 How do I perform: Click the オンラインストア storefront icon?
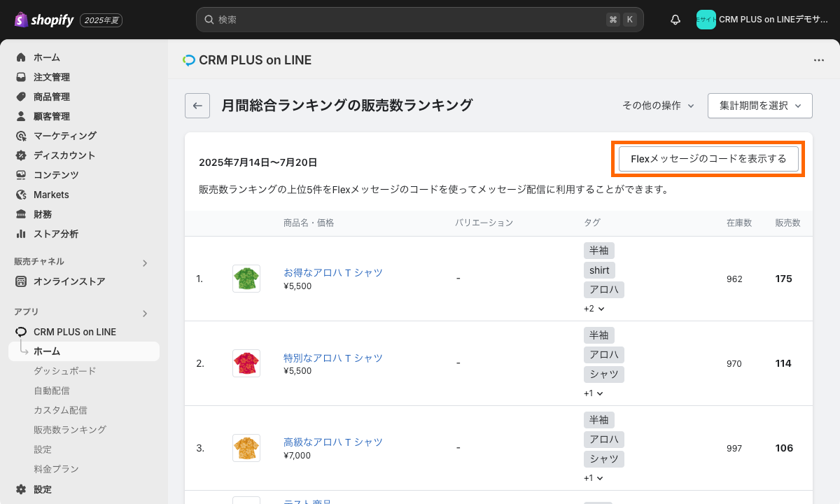[21, 281]
